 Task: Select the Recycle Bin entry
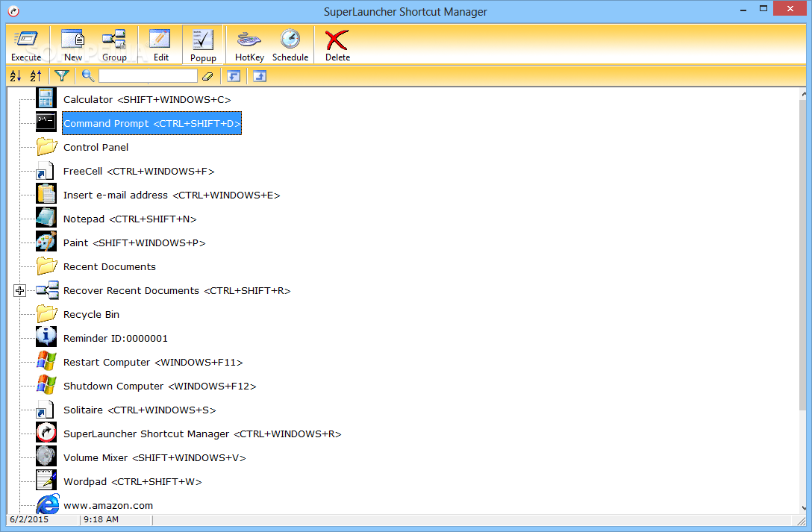(91, 315)
